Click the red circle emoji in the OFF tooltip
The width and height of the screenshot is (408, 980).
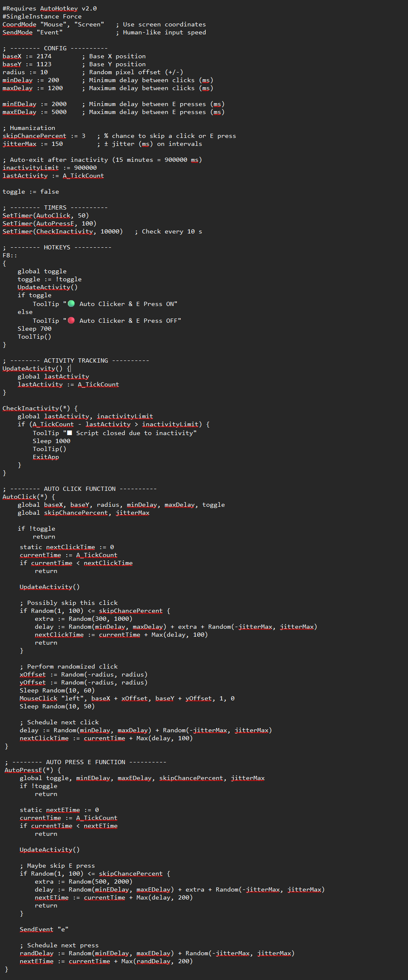(x=71, y=320)
